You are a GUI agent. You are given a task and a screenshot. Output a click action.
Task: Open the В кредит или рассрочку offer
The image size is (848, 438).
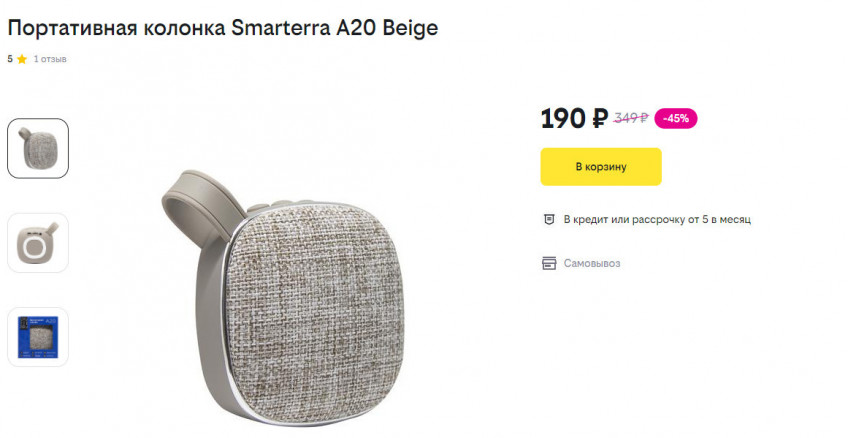coord(656,219)
